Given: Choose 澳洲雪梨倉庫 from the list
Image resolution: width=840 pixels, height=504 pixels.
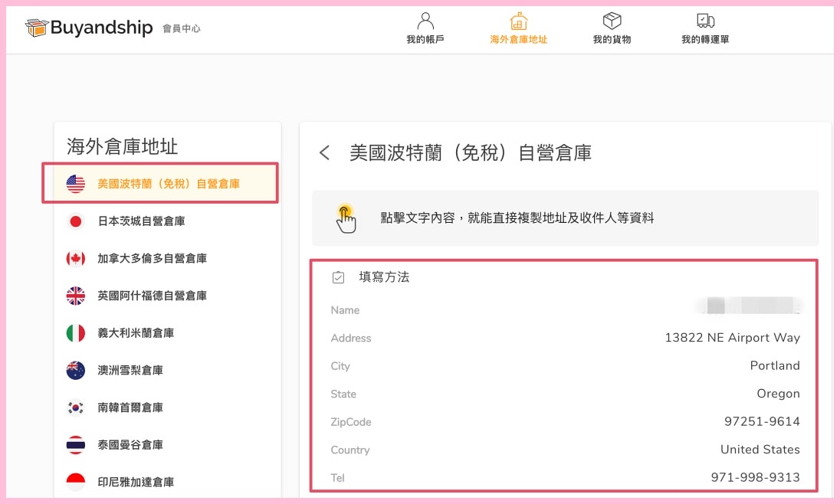Looking at the screenshot, I should 130,370.
